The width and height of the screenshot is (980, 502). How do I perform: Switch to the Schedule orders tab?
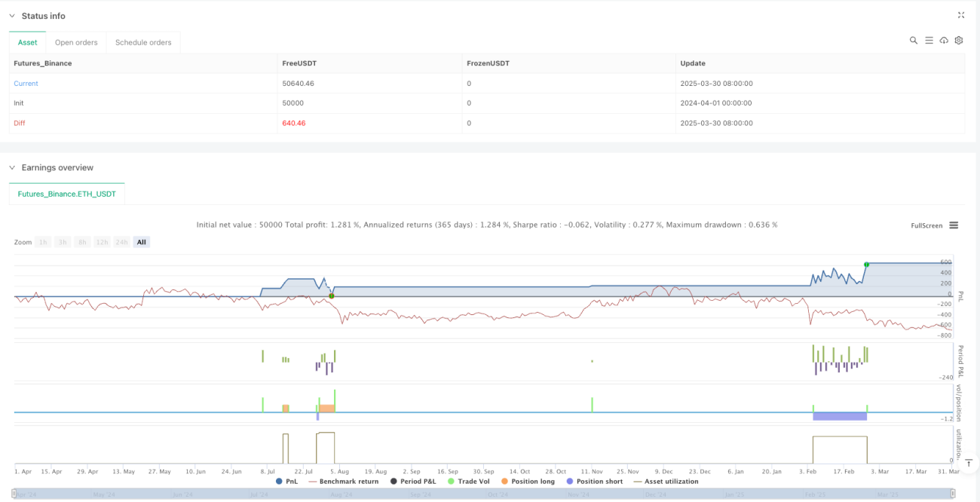(143, 42)
